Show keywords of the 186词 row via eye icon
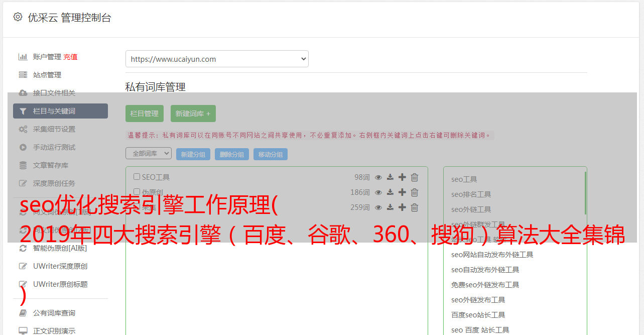The image size is (644, 335). (x=378, y=192)
